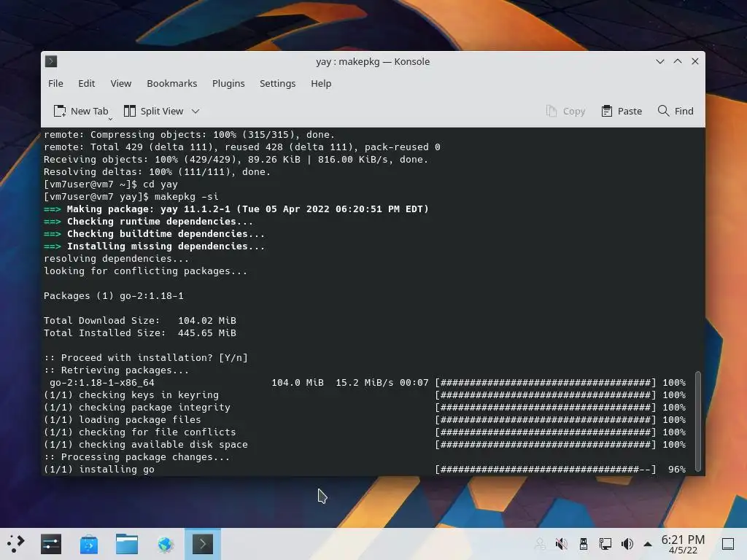Click the 'installing go' progress line
The height and width of the screenshot is (560, 747).
click(365, 469)
